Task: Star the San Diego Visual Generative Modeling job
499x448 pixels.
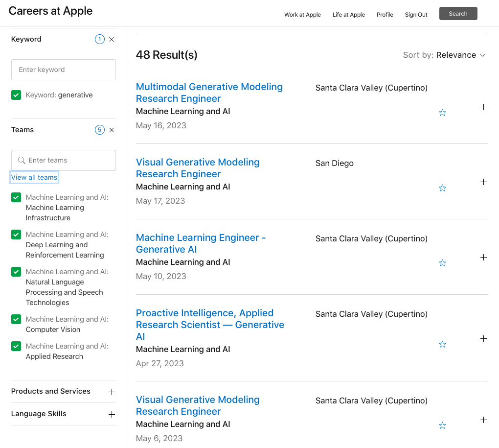Action: coord(442,188)
